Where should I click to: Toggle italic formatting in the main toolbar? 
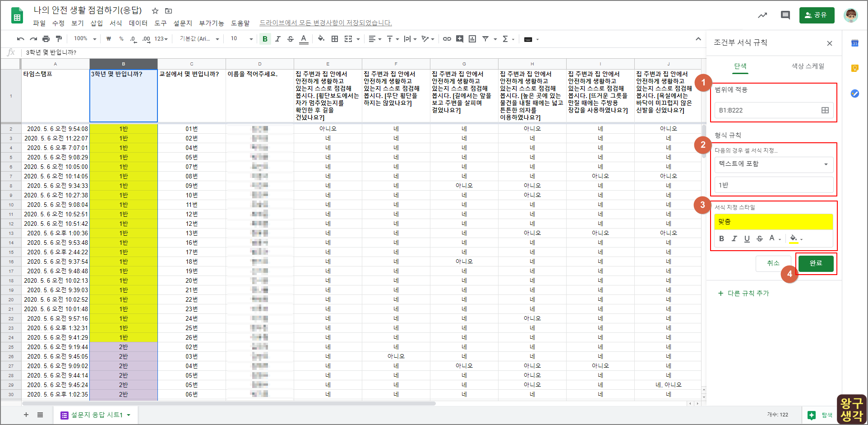pyautogui.click(x=277, y=39)
